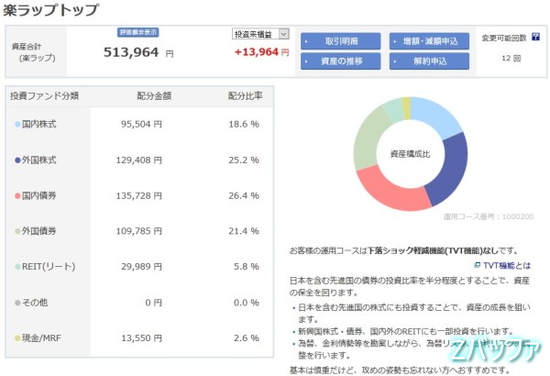Click the REIT(リート) row label
Image resolution: width=550 pixels, height=376 pixels.
click(49, 267)
